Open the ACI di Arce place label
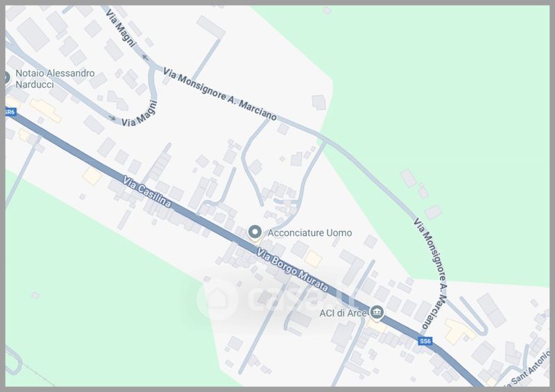555x392 pixels. 343,314
